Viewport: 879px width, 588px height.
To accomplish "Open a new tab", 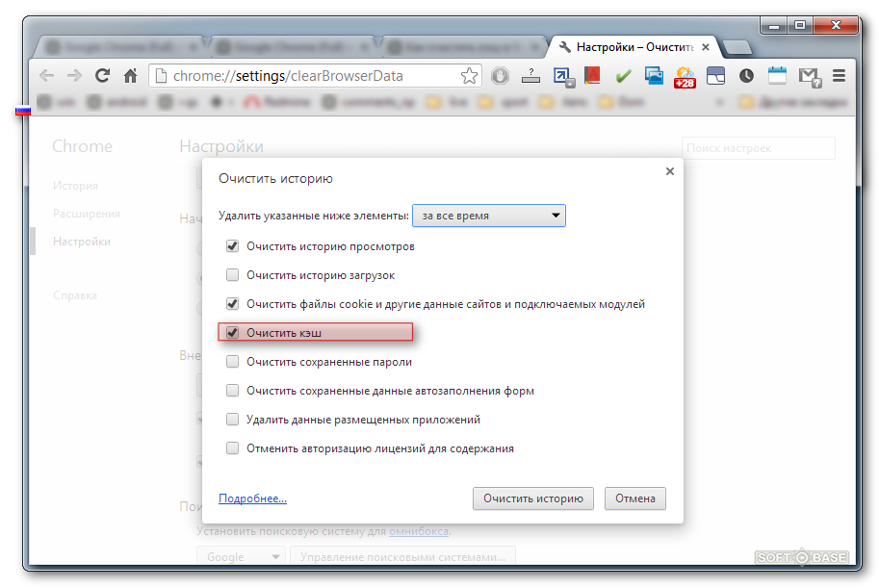I will point(737,48).
